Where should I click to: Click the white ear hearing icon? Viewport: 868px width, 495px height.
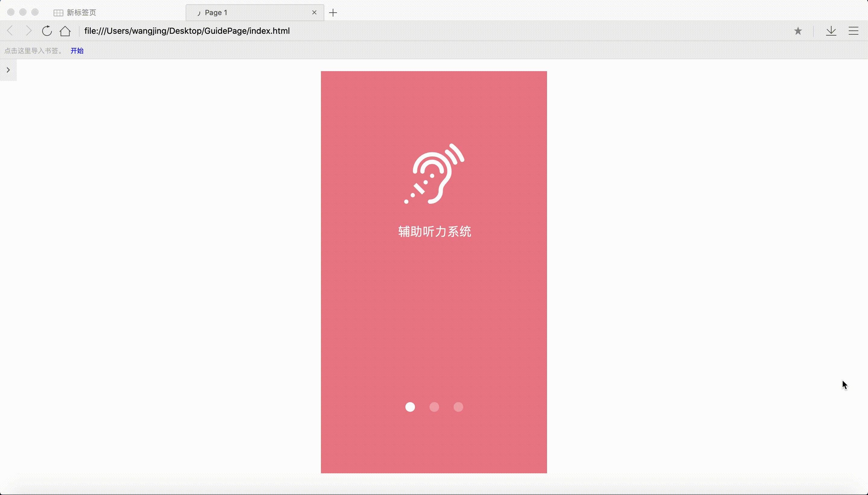434,174
